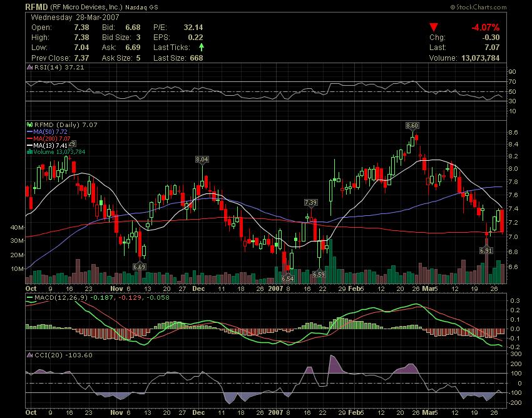Click the MACD(12,26,9) indicator label
This screenshot has width=532, height=418.
click(x=61, y=298)
